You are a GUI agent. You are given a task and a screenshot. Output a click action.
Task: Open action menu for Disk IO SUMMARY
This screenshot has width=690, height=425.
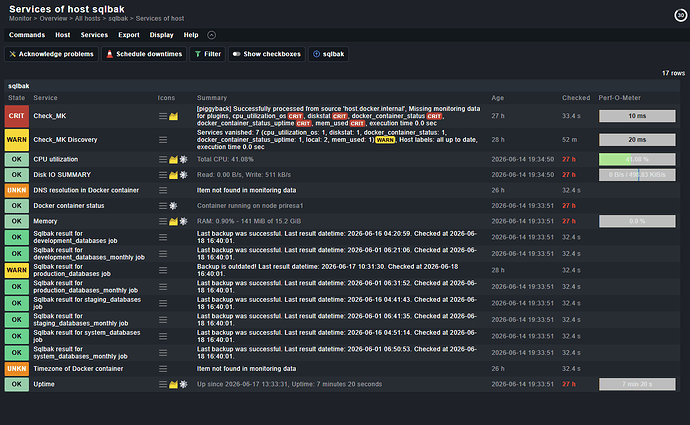[163, 175]
